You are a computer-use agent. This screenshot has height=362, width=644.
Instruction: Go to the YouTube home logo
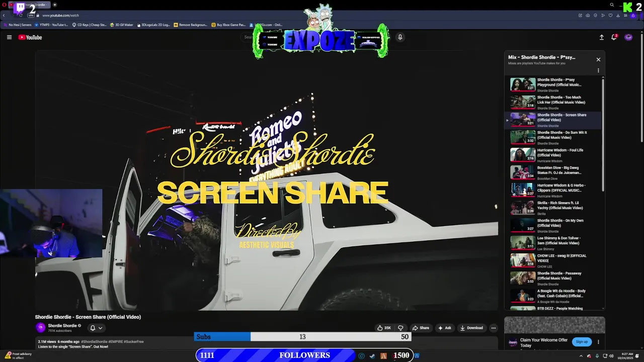(x=30, y=37)
